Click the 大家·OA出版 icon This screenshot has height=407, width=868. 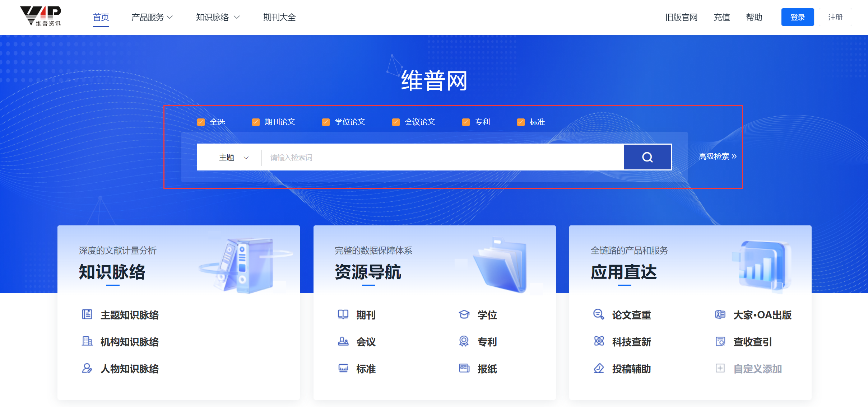(x=720, y=314)
